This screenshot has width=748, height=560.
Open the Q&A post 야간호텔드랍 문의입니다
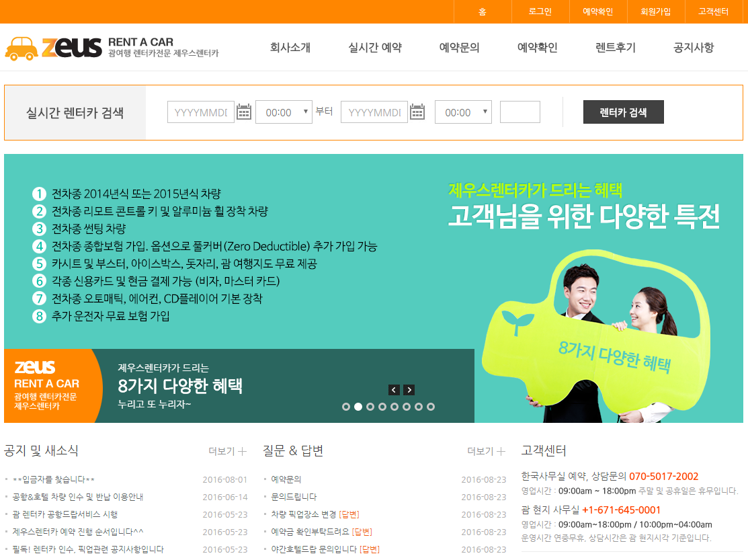click(x=314, y=549)
